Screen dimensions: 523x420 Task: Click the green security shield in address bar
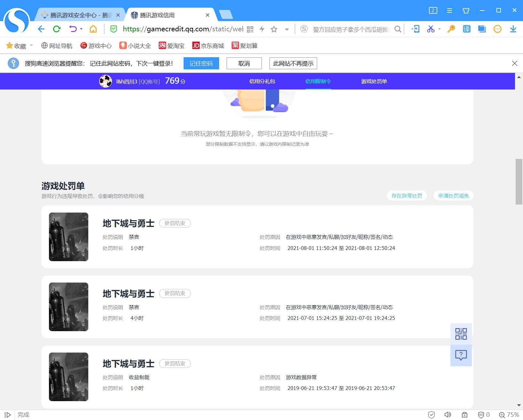(114, 29)
